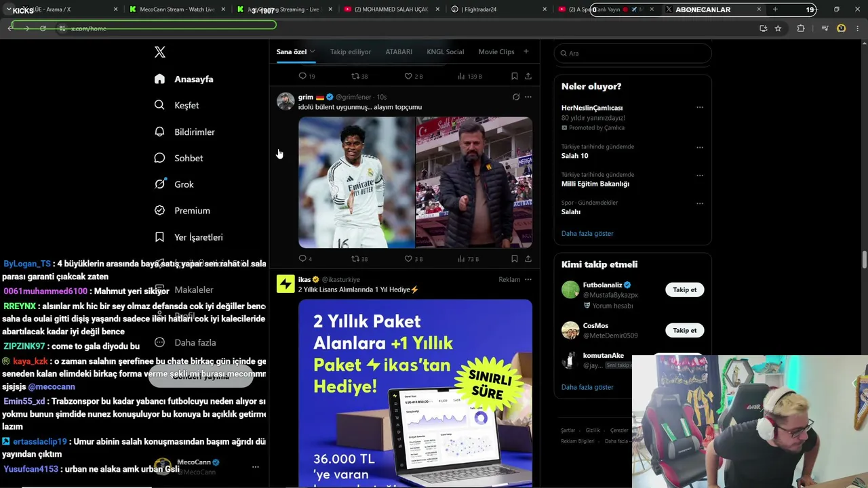
Task: Open options for Salahı trend
Action: point(700,203)
